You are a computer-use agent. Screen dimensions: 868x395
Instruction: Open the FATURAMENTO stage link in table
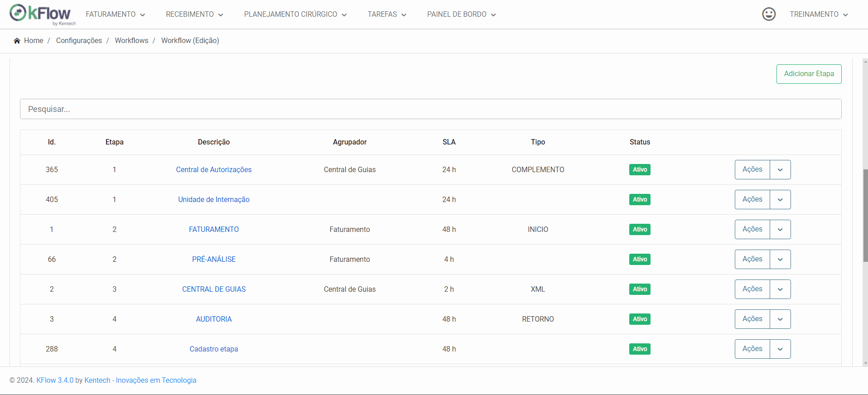point(214,230)
